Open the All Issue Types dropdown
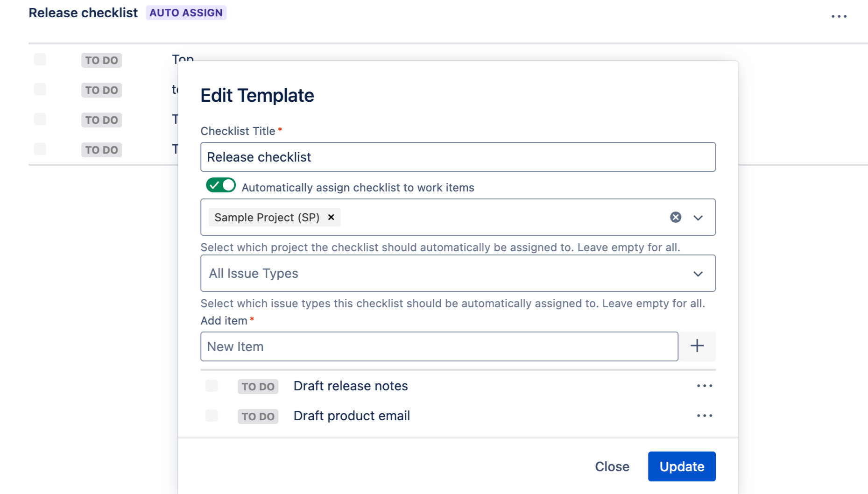The width and height of the screenshot is (868, 494). point(458,273)
